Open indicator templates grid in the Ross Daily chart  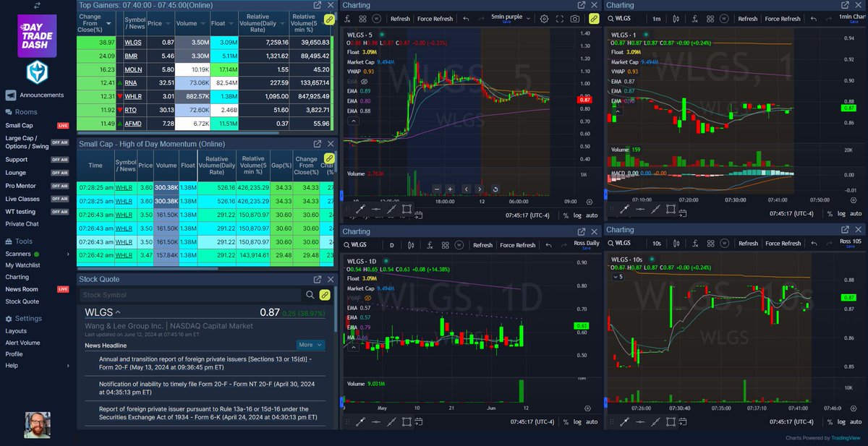pos(445,245)
